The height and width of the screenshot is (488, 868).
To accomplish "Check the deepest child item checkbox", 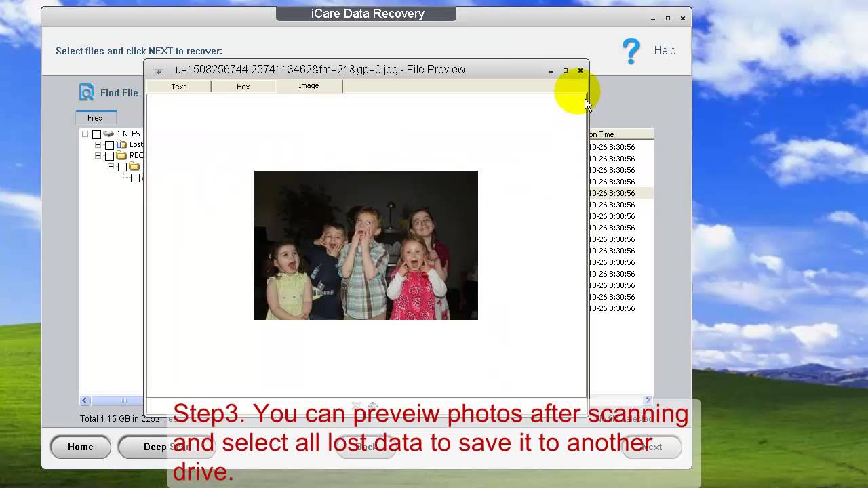I will pos(135,178).
